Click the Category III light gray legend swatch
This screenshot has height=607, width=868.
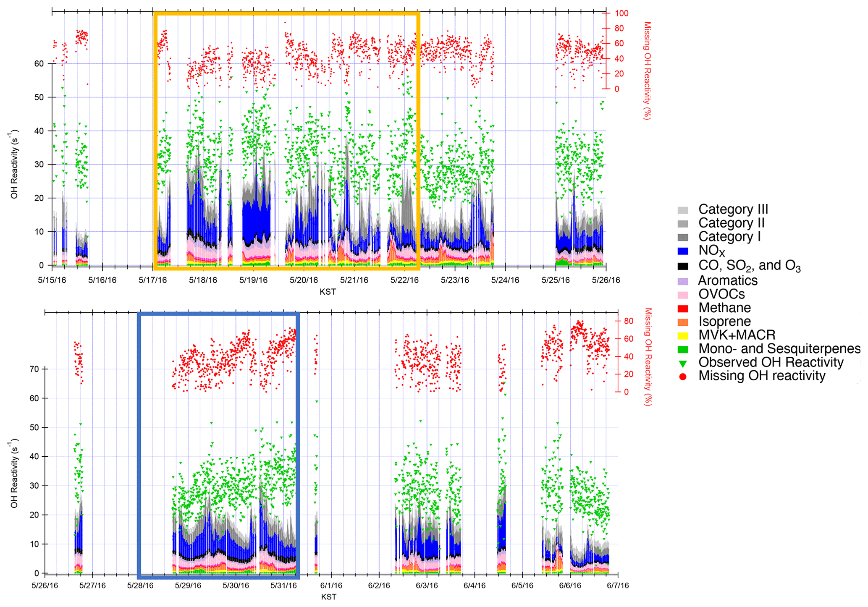(683, 210)
